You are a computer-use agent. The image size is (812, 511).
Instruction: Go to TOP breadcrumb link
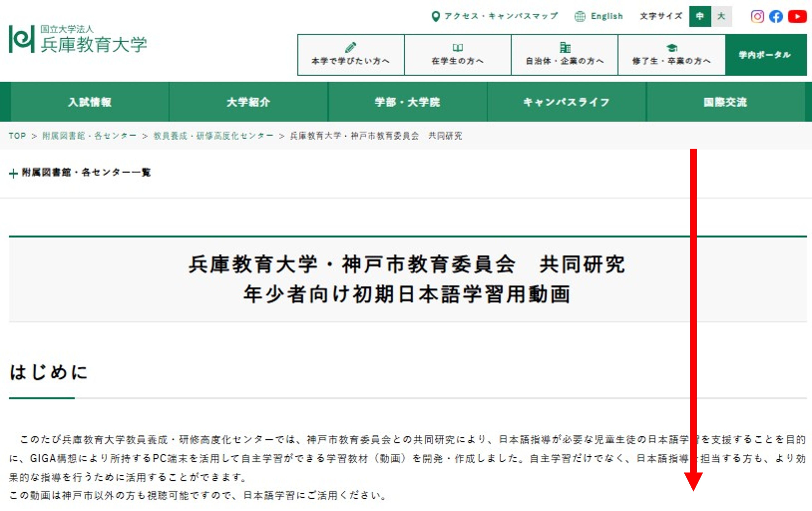pyautogui.click(x=17, y=136)
